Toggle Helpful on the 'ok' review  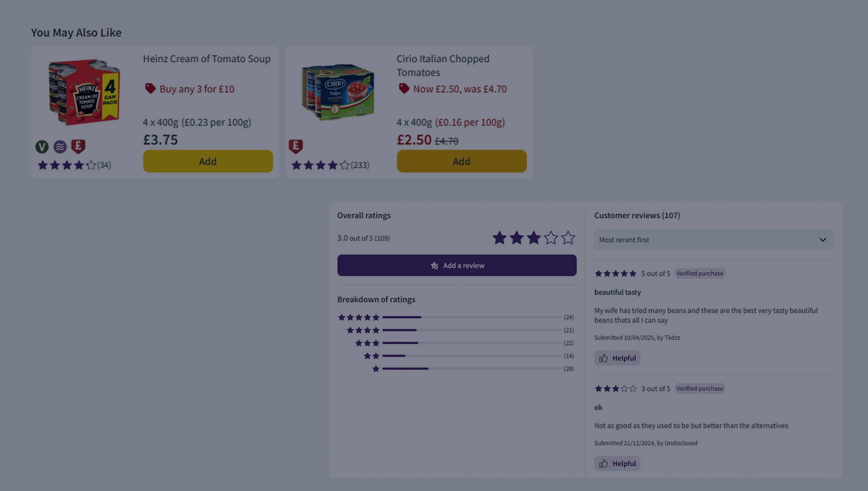[x=617, y=463]
